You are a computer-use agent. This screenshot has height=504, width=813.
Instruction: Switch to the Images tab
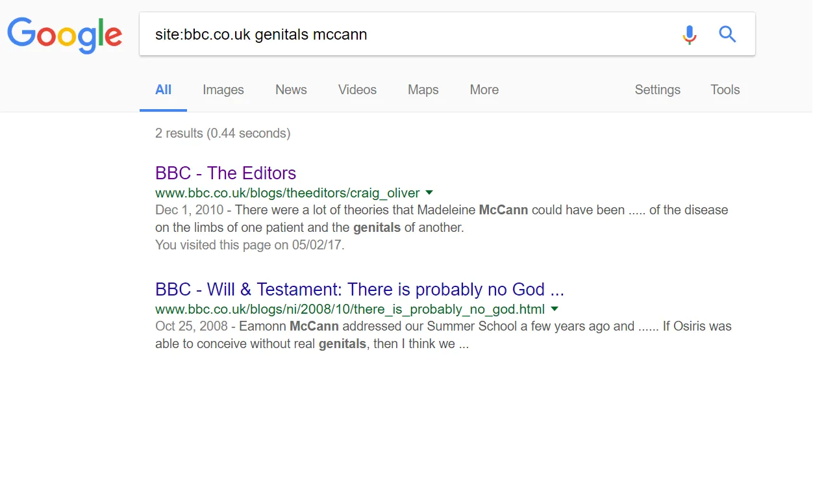223,90
